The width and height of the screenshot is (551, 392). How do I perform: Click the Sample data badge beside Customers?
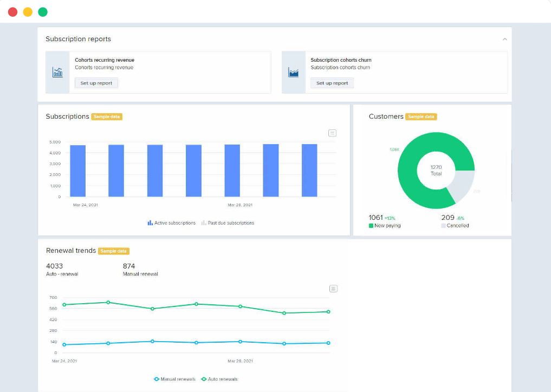click(421, 116)
